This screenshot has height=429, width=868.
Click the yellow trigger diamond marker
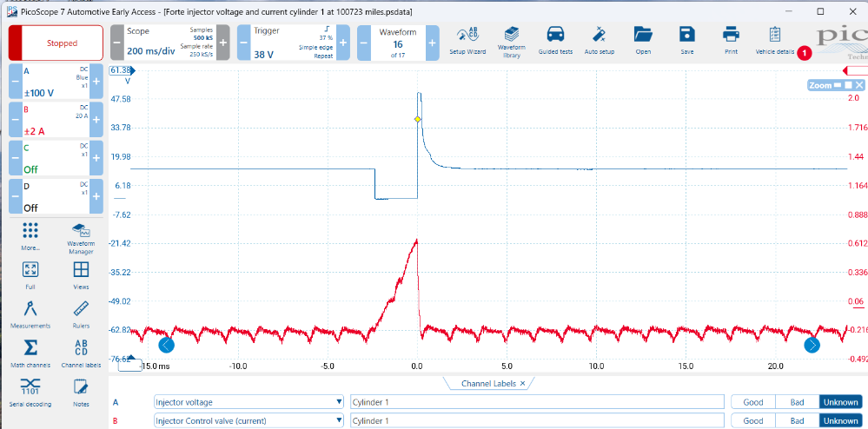[x=417, y=120]
